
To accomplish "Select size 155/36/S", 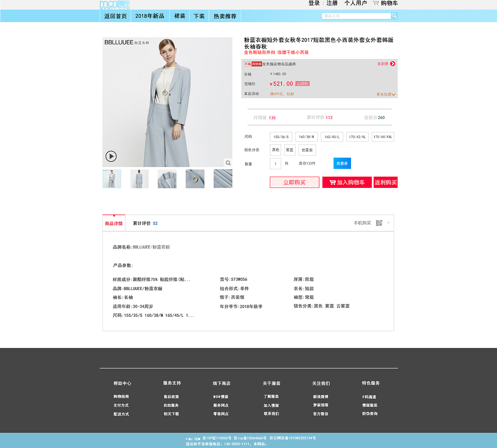I will coord(281,137).
